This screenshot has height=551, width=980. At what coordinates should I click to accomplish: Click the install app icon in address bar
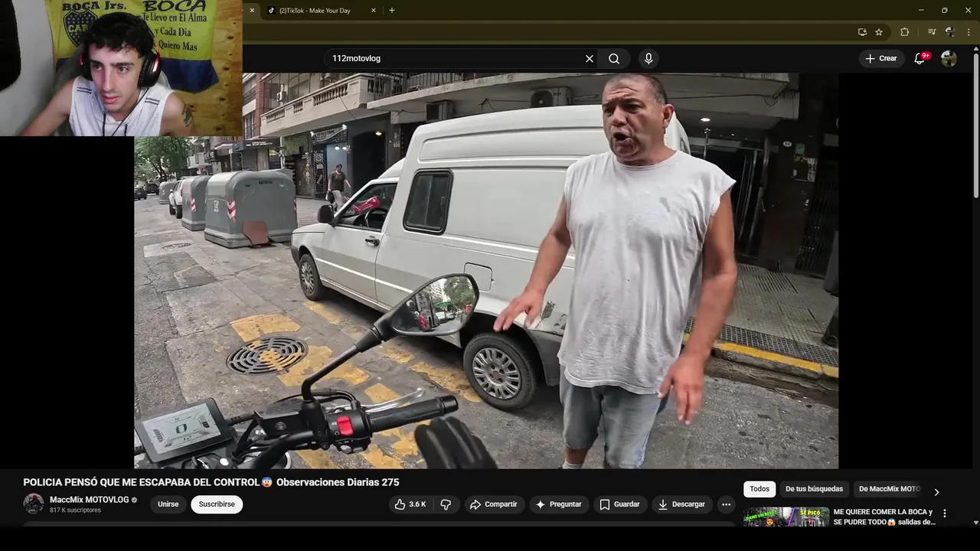[862, 32]
